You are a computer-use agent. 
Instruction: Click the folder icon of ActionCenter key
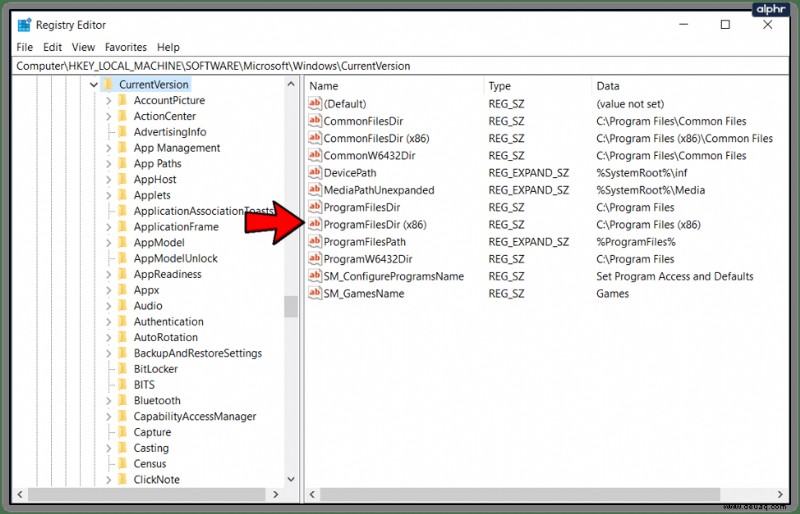point(122,116)
